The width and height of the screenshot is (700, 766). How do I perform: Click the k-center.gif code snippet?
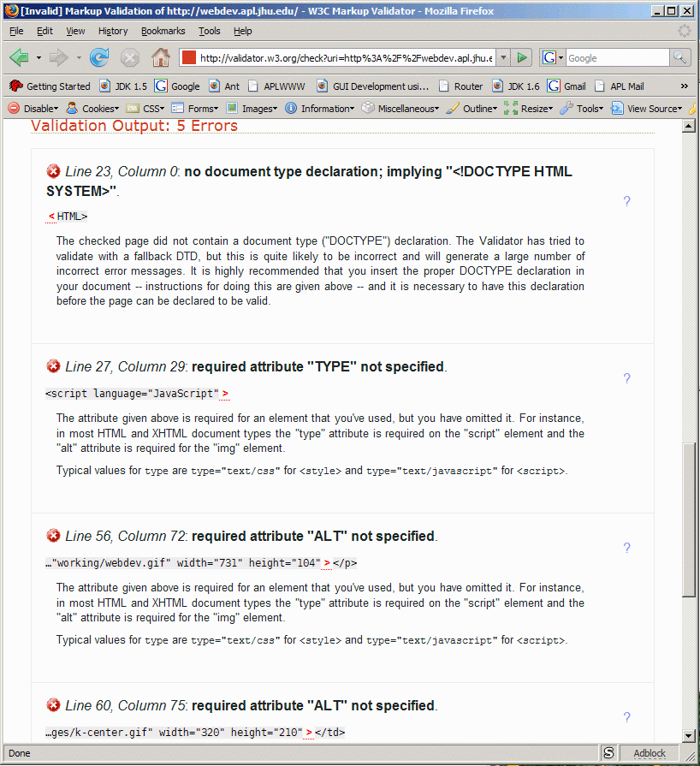[195, 733]
